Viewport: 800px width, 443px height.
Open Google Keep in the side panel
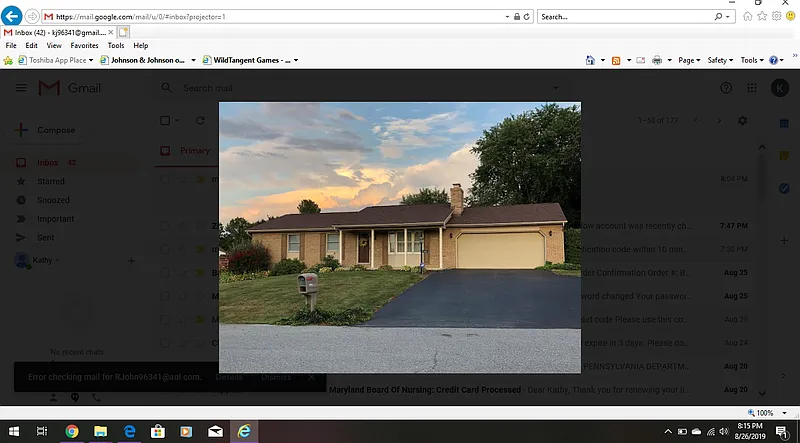(784, 156)
